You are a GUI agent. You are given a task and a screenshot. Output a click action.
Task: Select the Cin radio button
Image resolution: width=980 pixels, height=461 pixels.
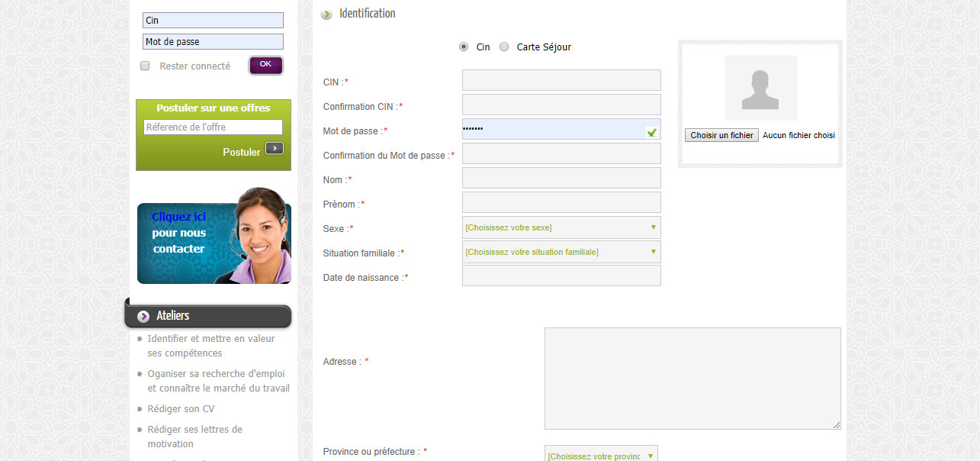click(464, 47)
